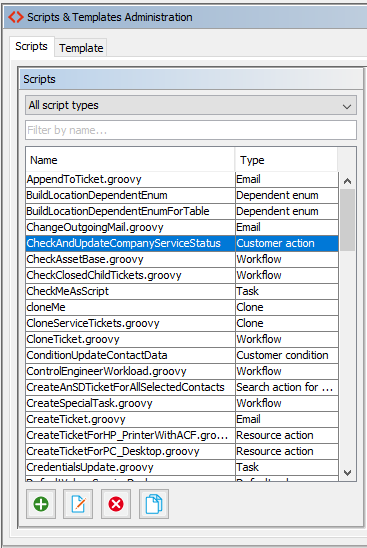Sort by the Type column header

(286, 160)
